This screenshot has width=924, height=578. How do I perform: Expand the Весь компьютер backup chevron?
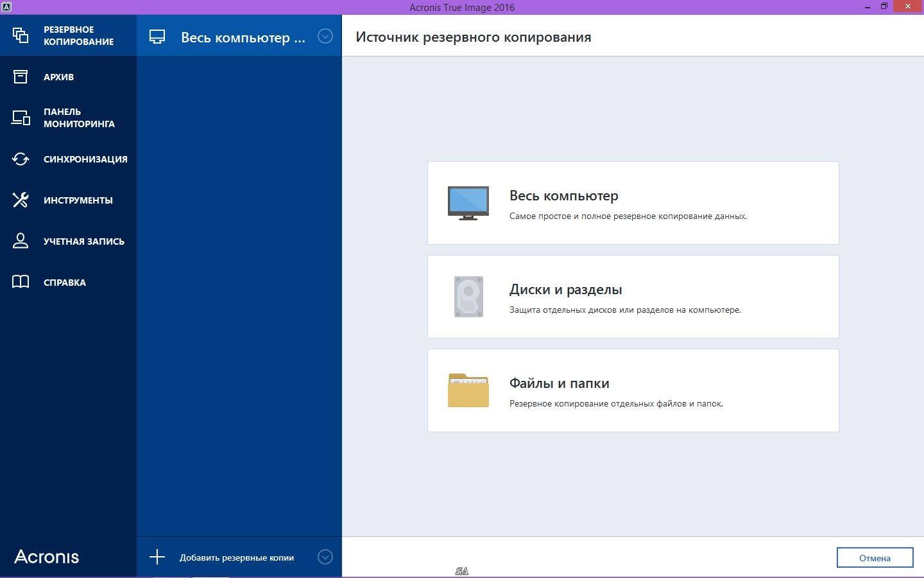coord(325,36)
